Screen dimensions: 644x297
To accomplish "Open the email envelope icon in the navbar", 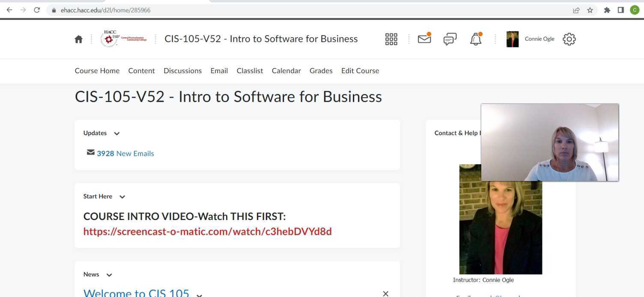I will point(424,39).
